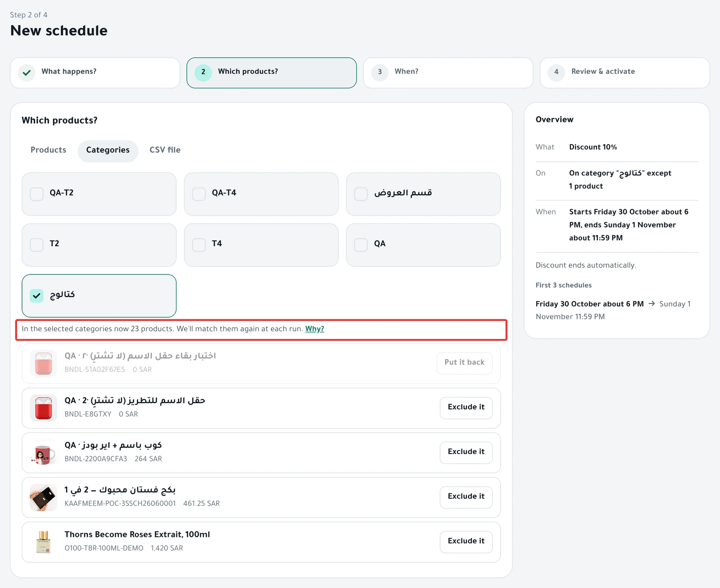Click 'Discount ends automatically.' note
The height and width of the screenshot is (588, 720).
coord(586,265)
